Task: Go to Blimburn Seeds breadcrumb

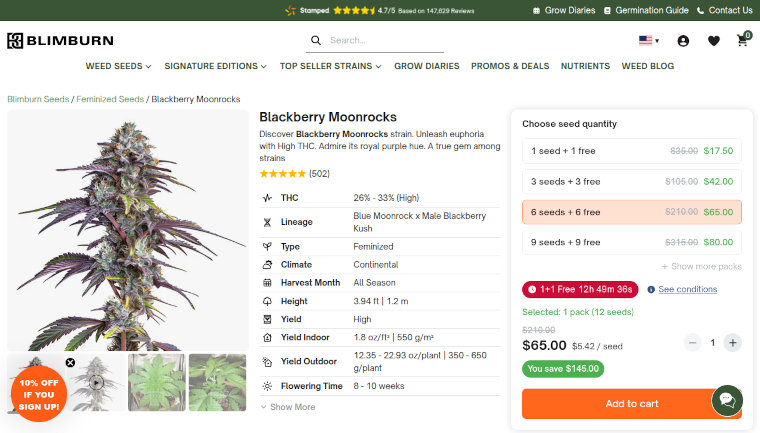Action: tap(38, 99)
